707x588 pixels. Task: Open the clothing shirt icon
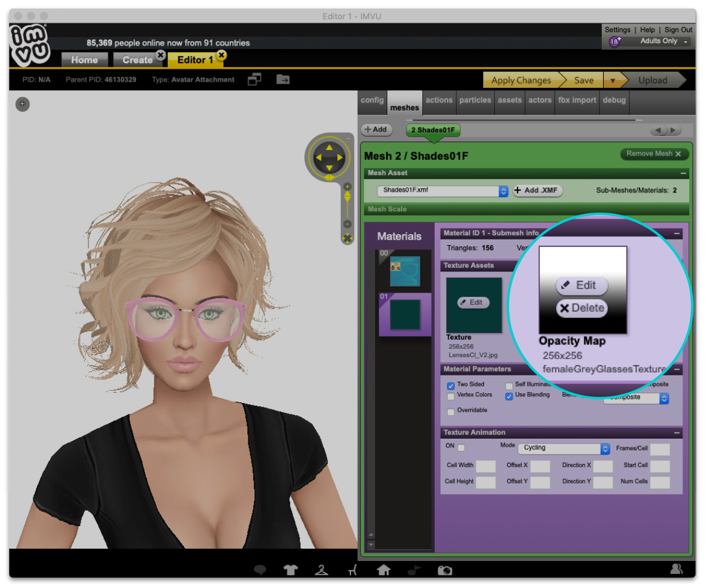click(291, 570)
